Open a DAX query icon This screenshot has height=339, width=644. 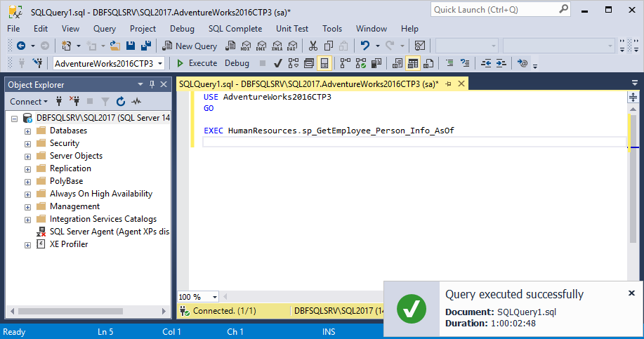[292, 46]
